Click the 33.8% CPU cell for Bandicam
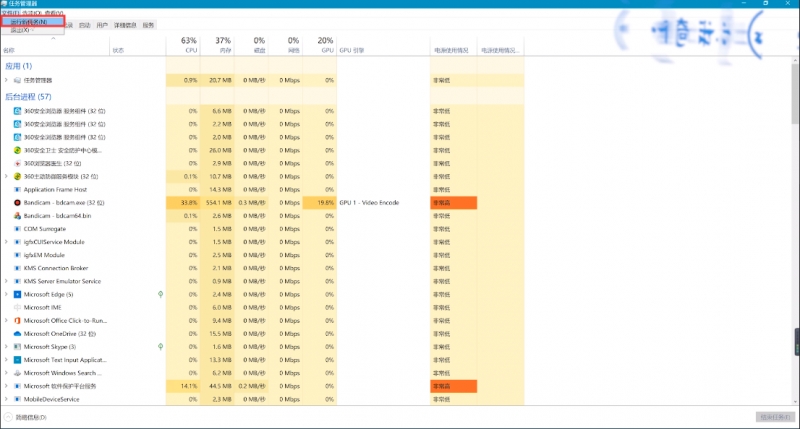This screenshot has height=429, width=800. [183, 203]
